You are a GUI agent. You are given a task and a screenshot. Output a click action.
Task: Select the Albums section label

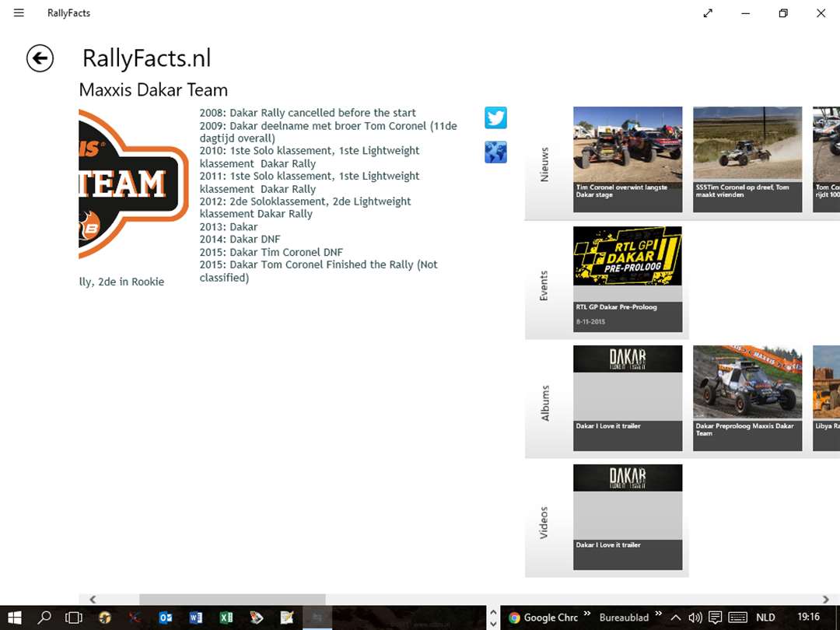(544, 403)
